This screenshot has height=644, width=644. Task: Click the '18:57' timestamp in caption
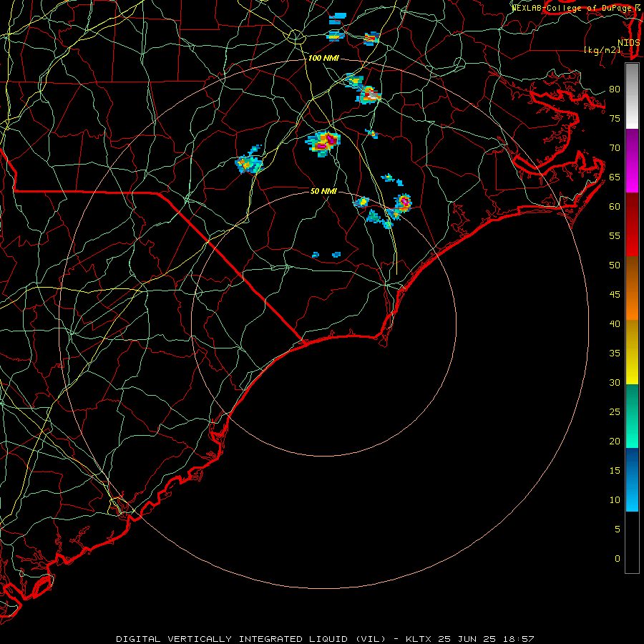tap(519, 639)
